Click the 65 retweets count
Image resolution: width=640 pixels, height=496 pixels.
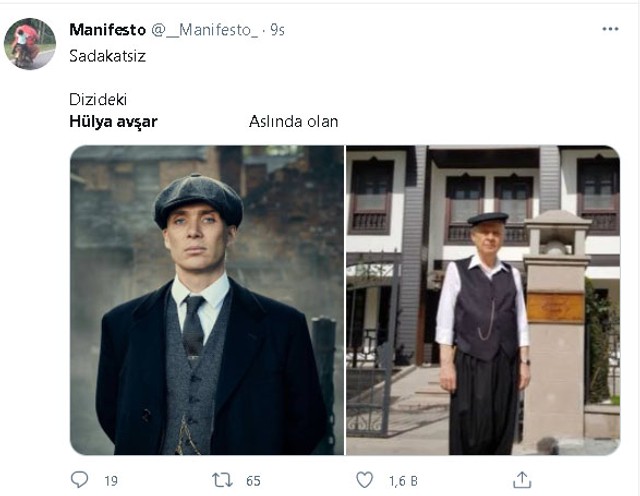click(x=253, y=481)
